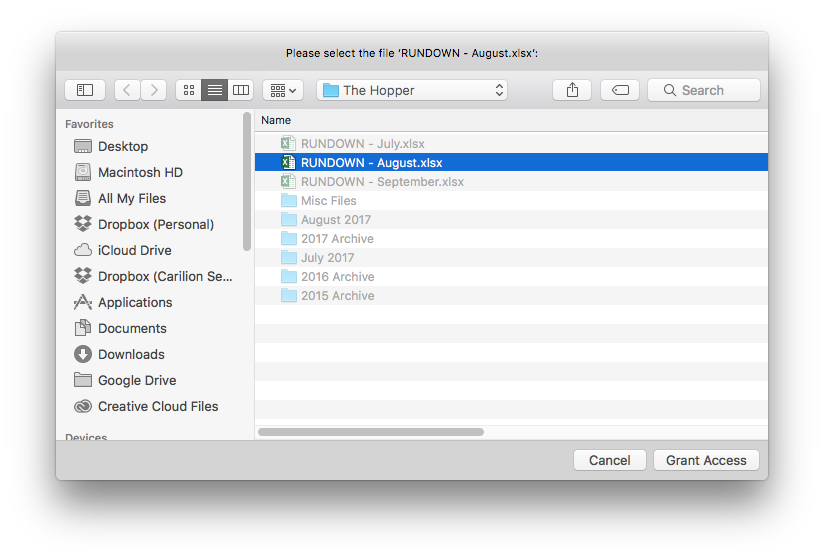The width and height of the screenshot is (824, 560).
Task: Click Excel icon of August.xlsx
Action: pyautogui.click(x=288, y=162)
